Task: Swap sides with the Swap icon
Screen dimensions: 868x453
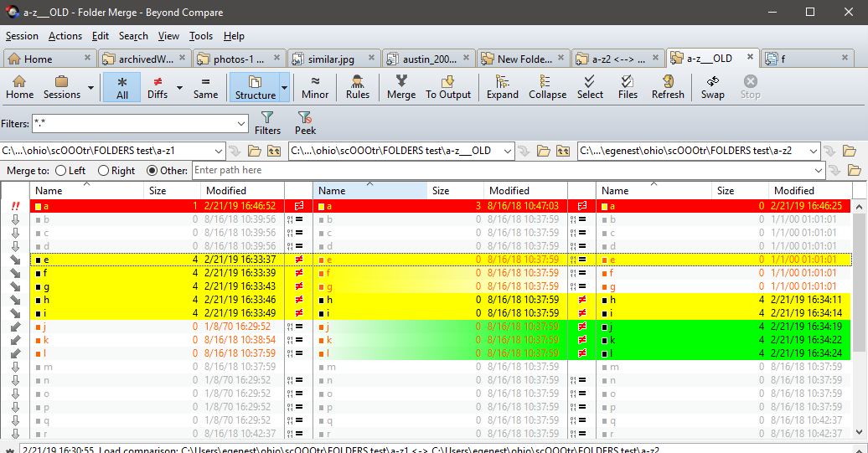Action: coord(712,87)
